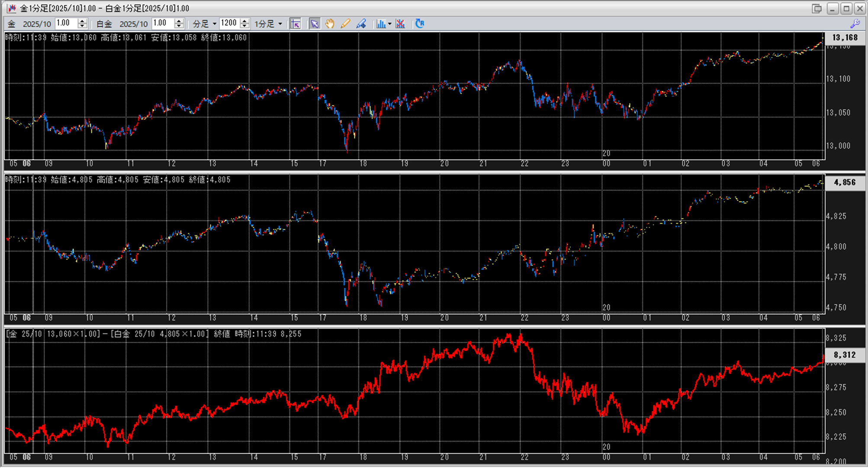The width and height of the screenshot is (868, 468).
Task: Open bar chart indicator dropdown arrow
Action: [390, 24]
